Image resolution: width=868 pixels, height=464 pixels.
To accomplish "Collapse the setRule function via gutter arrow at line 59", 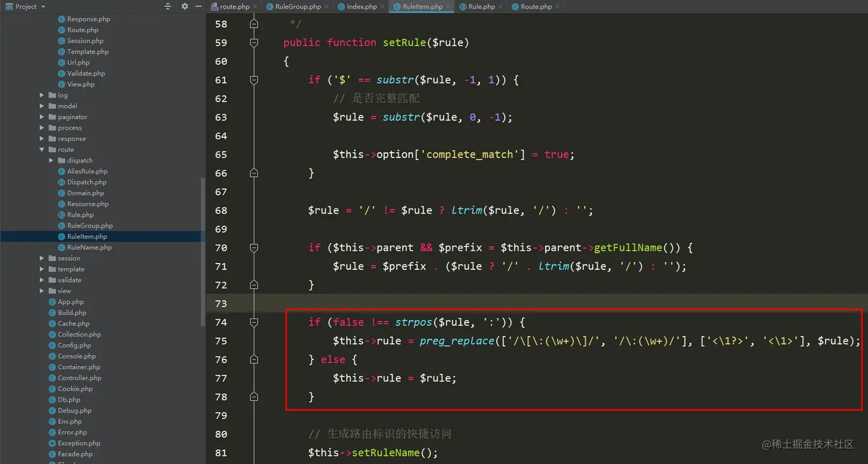I will (x=254, y=42).
